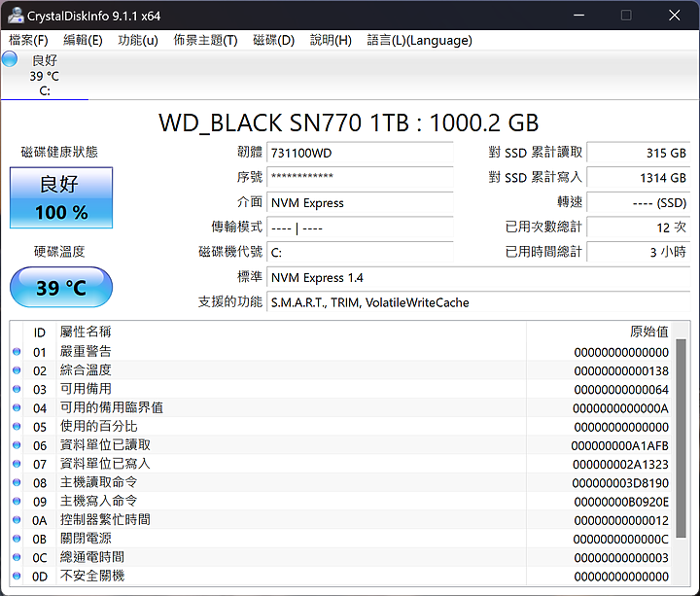Select attribute name 關閉電源
The image size is (700, 596).
click(x=86, y=539)
